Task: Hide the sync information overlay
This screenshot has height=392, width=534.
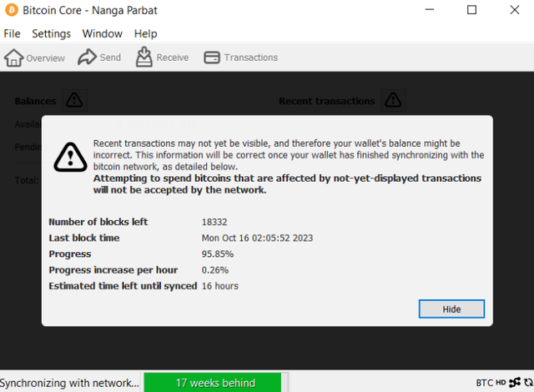Action: click(451, 309)
